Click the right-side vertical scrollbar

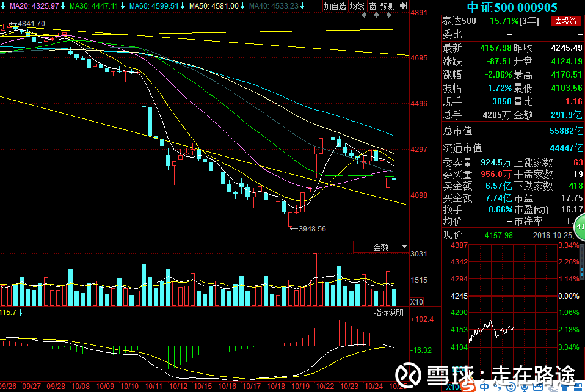582,261
